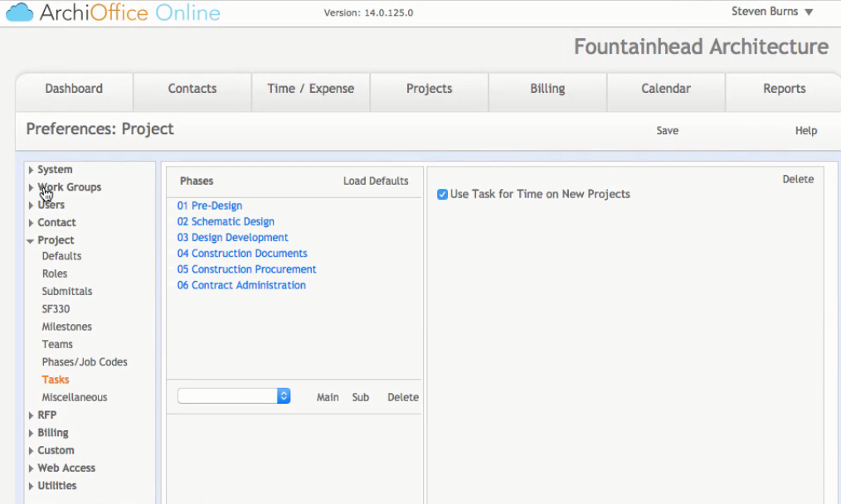Expand the RFP tree section
The height and width of the screenshot is (504, 841).
(32, 415)
